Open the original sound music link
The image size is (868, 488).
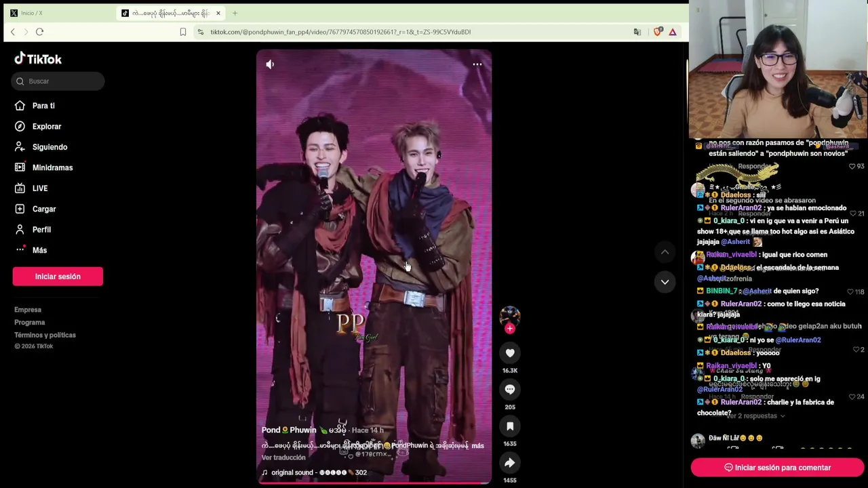315,472
